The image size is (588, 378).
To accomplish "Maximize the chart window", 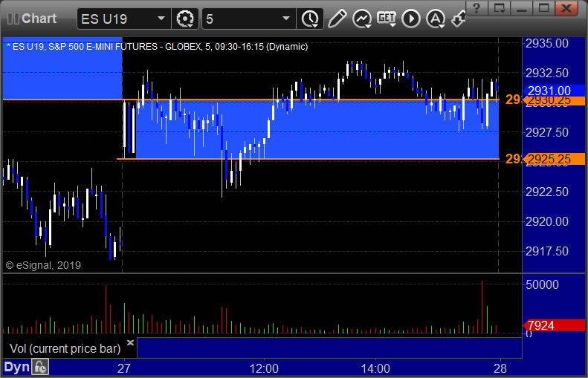I will 543,7.
